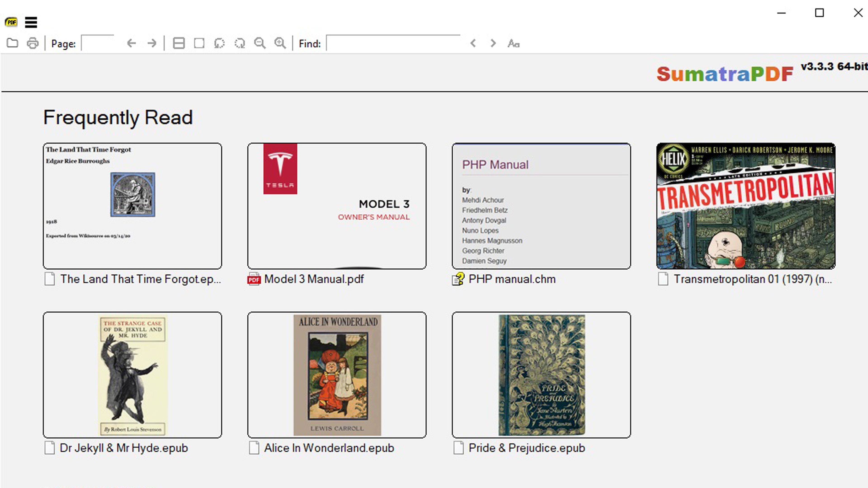
Task: Click the Open file folder icon
Action: tap(12, 43)
